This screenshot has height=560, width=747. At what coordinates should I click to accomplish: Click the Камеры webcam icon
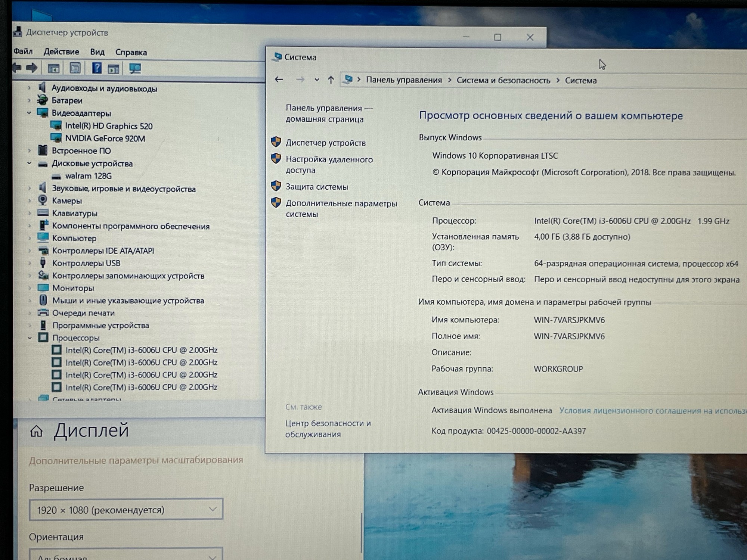(43, 200)
